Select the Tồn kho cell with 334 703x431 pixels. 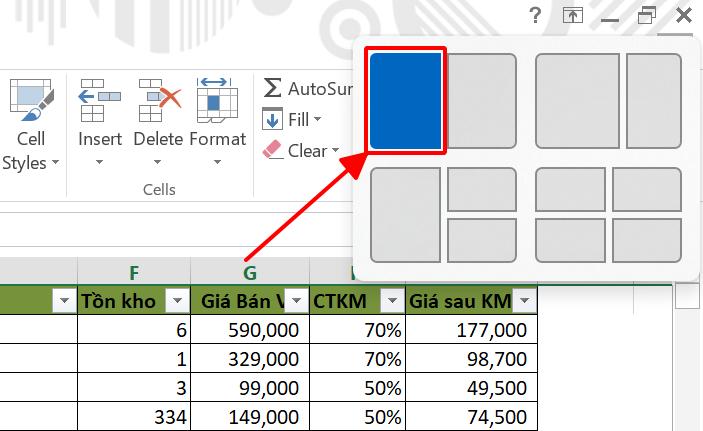(x=134, y=417)
